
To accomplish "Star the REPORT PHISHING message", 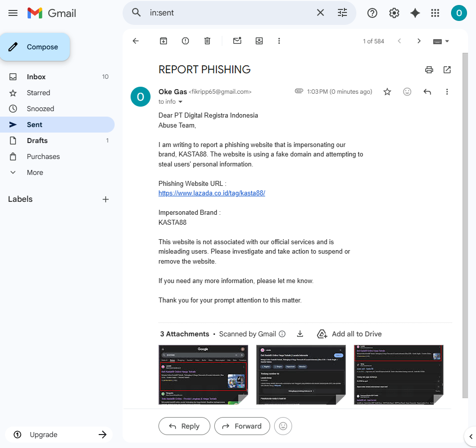I will pyautogui.click(x=387, y=92).
